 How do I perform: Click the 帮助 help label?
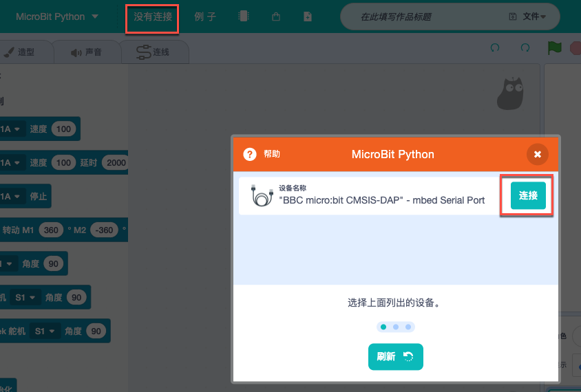pos(272,154)
